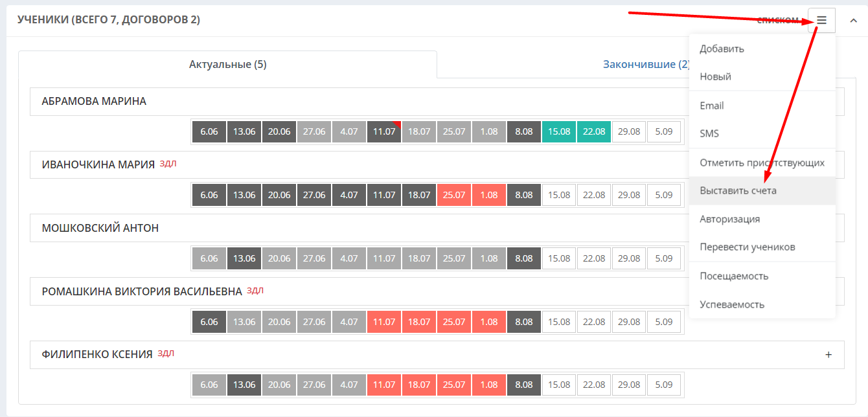Select 8.08 cell for Филипенко Ксения
This screenshot has height=417, width=868.
pos(524,385)
